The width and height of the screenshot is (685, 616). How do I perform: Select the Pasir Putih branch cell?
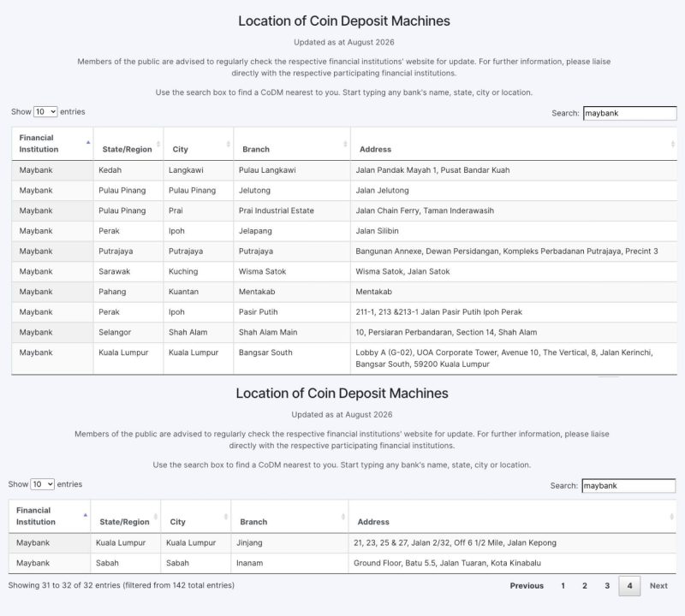292,312
